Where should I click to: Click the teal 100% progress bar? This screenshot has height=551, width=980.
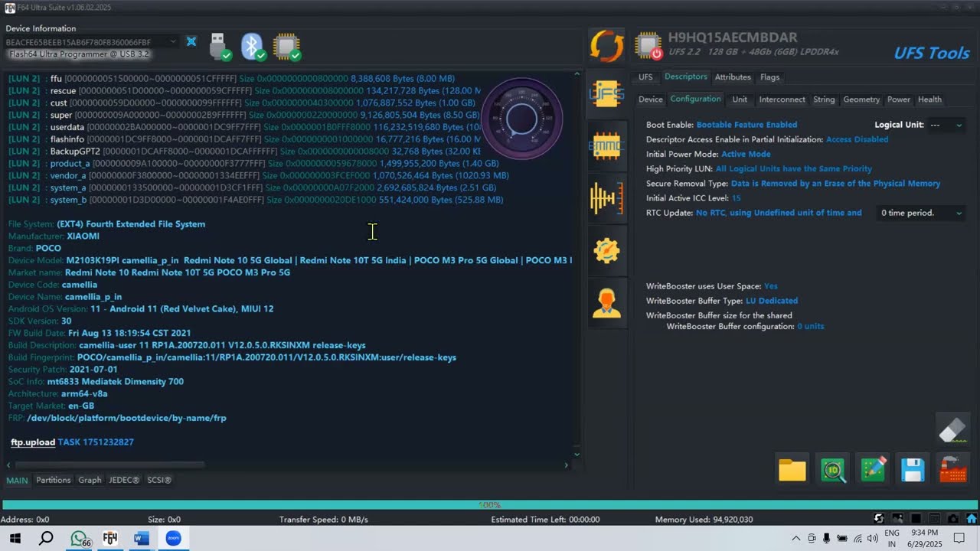tap(490, 505)
